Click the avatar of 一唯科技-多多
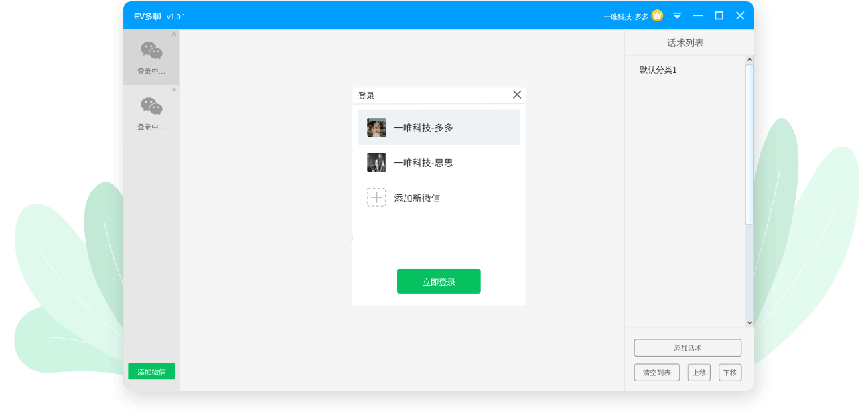The width and height of the screenshot is (868, 411). click(x=376, y=127)
